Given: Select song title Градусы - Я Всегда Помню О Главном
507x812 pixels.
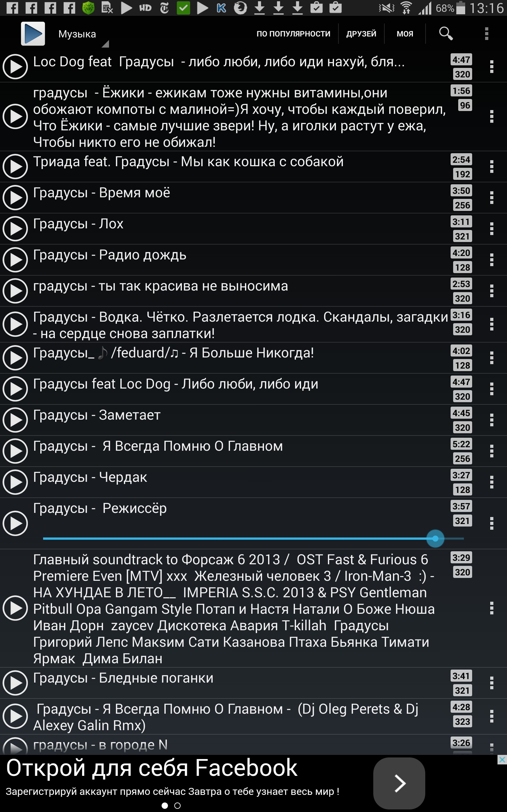Looking at the screenshot, I should [158, 446].
